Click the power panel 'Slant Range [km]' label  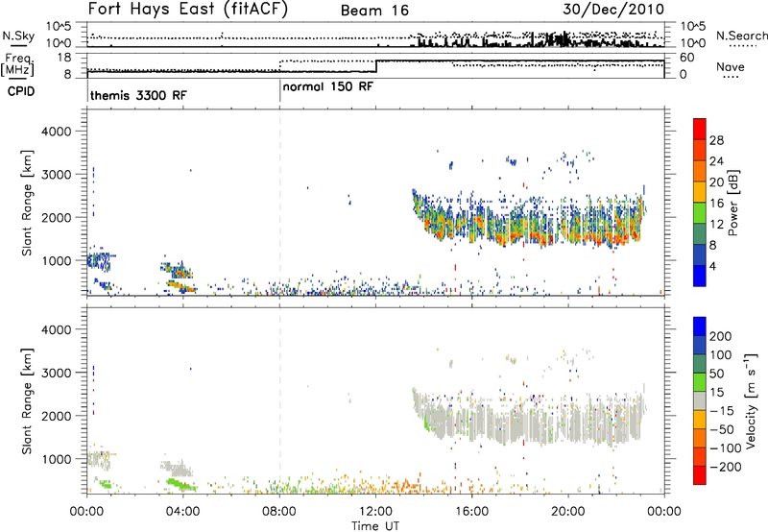(27, 203)
